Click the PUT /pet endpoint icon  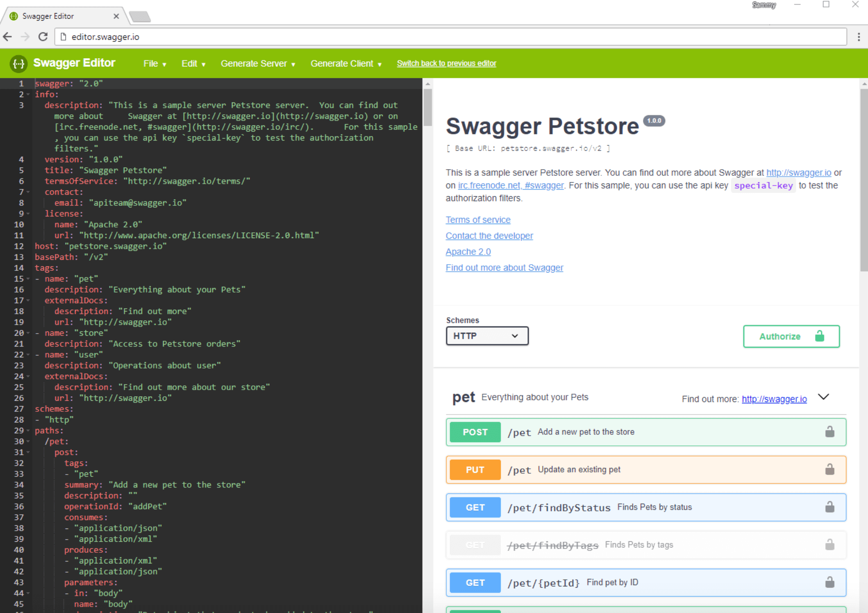click(475, 470)
